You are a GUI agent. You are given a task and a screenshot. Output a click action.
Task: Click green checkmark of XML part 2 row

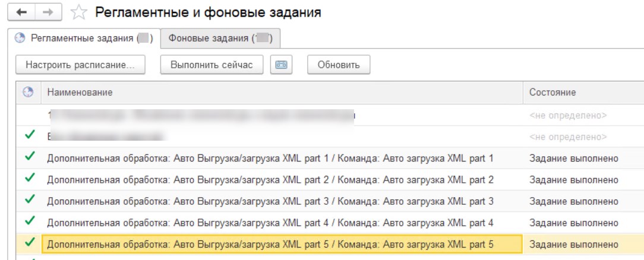[30, 177]
